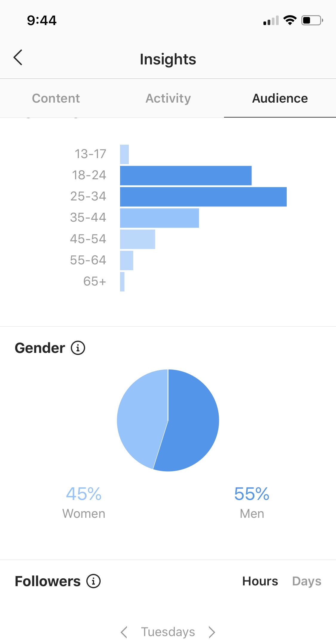Tap the Tuesdays day label
This screenshot has height=644, width=336.
pyautogui.click(x=168, y=632)
